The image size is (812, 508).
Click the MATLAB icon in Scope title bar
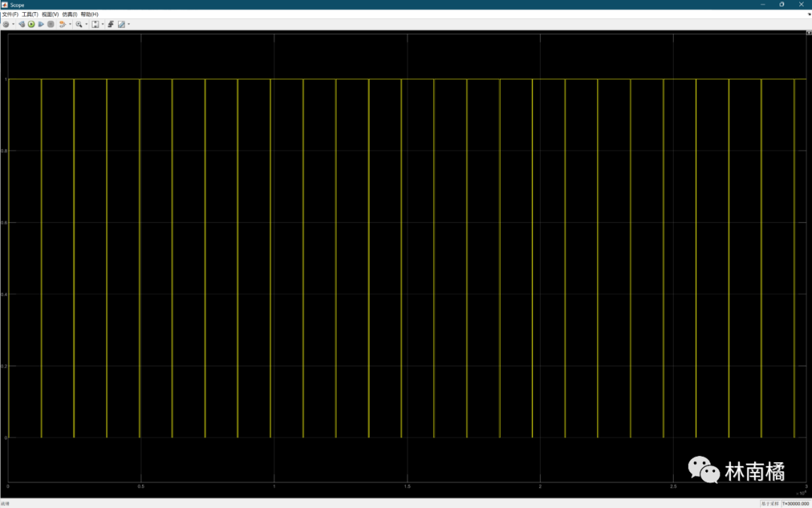click(5, 5)
